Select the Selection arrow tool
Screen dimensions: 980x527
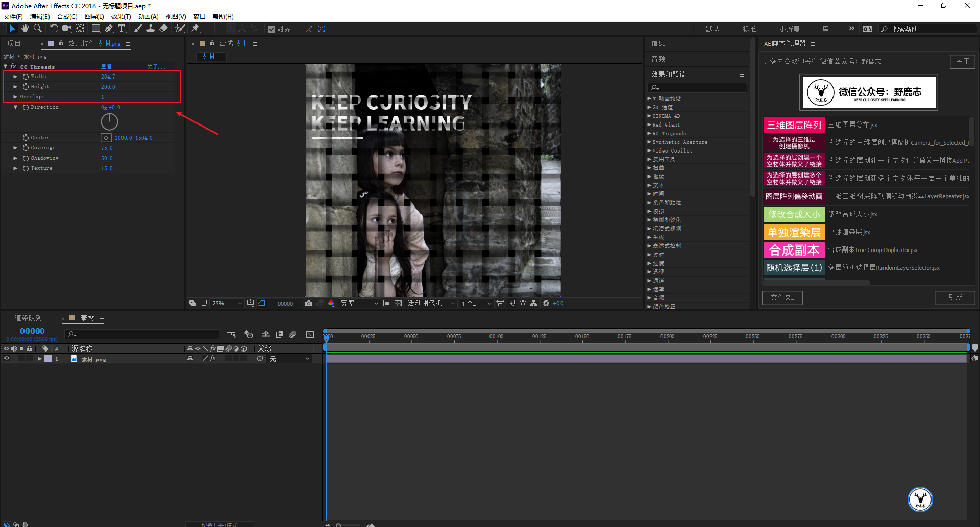point(12,29)
